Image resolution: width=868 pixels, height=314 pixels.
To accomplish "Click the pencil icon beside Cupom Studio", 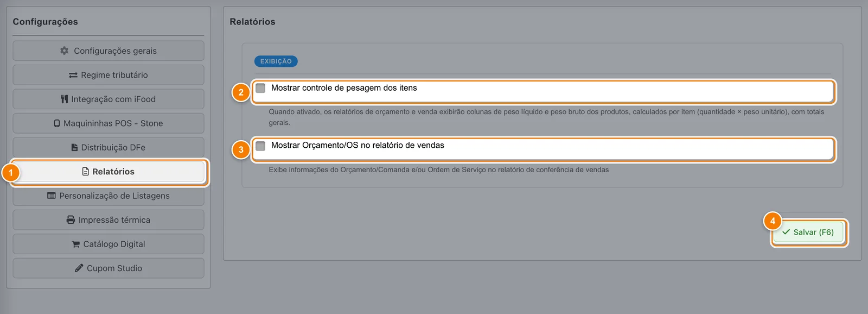I will pos(79,268).
